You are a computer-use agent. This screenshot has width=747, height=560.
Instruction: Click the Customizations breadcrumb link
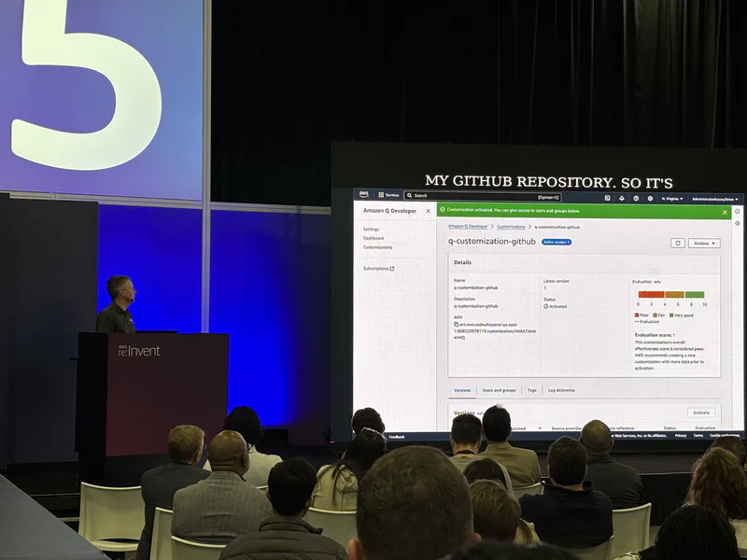tap(511, 227)
